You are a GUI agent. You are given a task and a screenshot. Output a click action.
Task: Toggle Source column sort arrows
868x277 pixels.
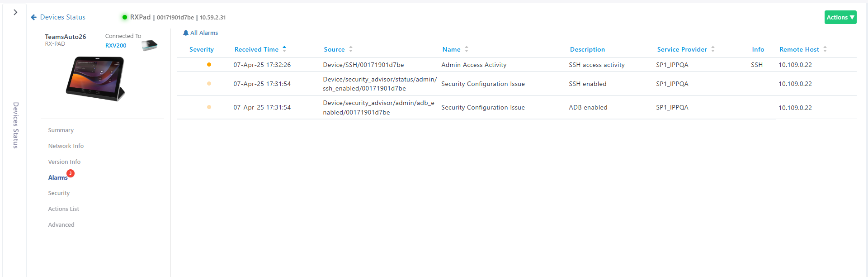(351, 49)
